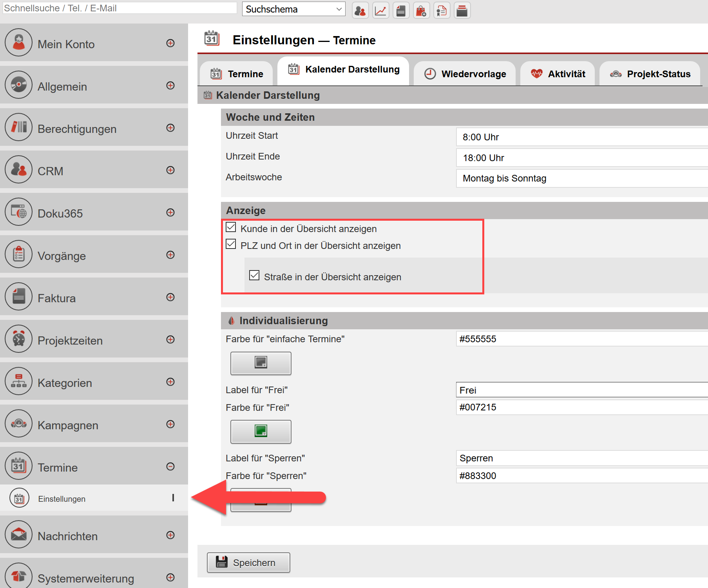The height and width of the screenshot is (588, 708).
Task: Switch to the Wiedervorlage tab
Action: pyautogui.click(x=465, y=74)
